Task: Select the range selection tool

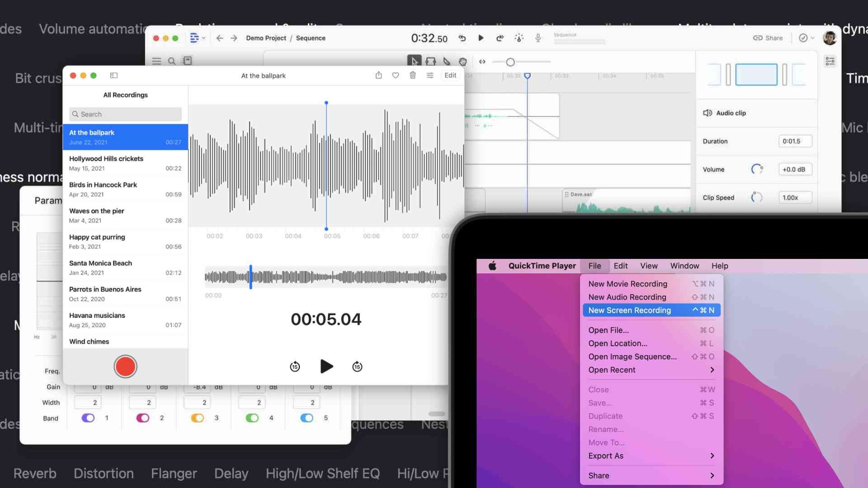Action: (431, 61)
